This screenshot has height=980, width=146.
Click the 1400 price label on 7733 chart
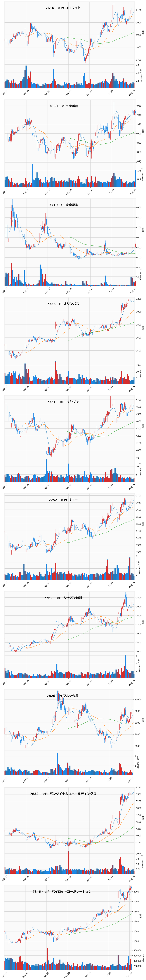tap(139, 351)
